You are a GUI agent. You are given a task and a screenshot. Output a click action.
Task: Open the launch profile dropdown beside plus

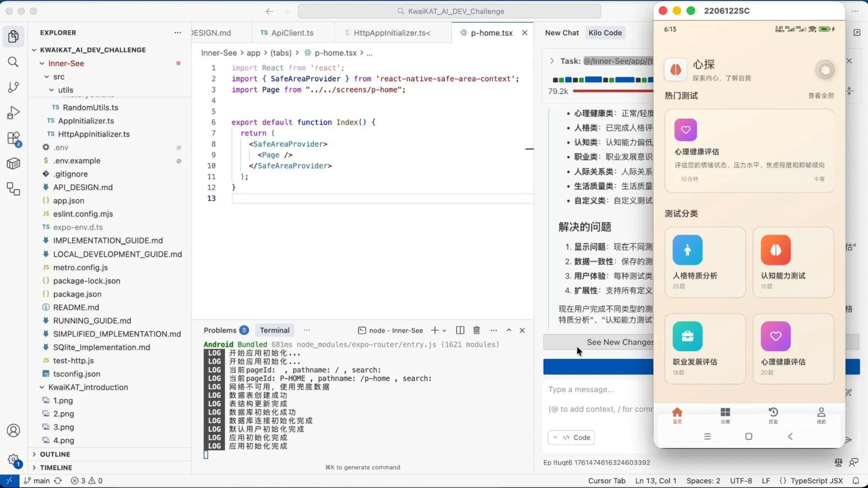(444, 331)
